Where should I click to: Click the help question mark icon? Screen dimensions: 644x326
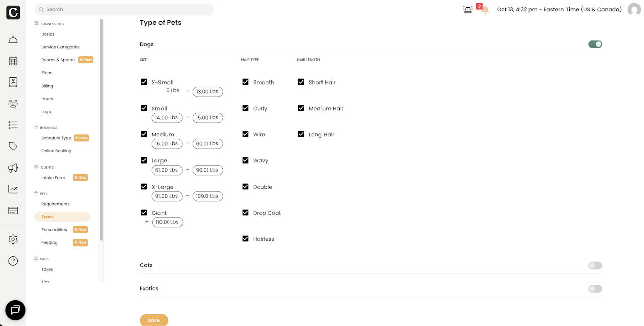(x=13, y=261)
